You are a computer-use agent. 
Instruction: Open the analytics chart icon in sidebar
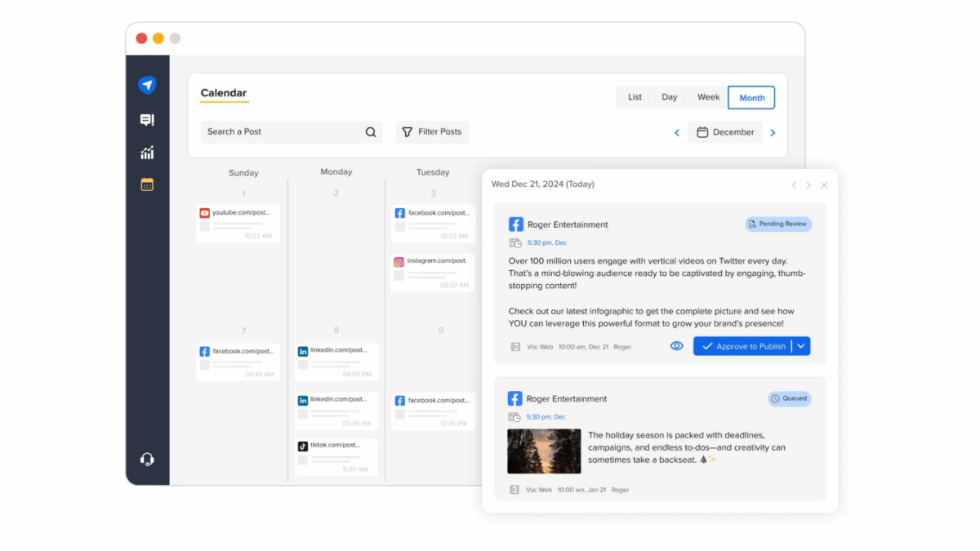pos(147,153)
